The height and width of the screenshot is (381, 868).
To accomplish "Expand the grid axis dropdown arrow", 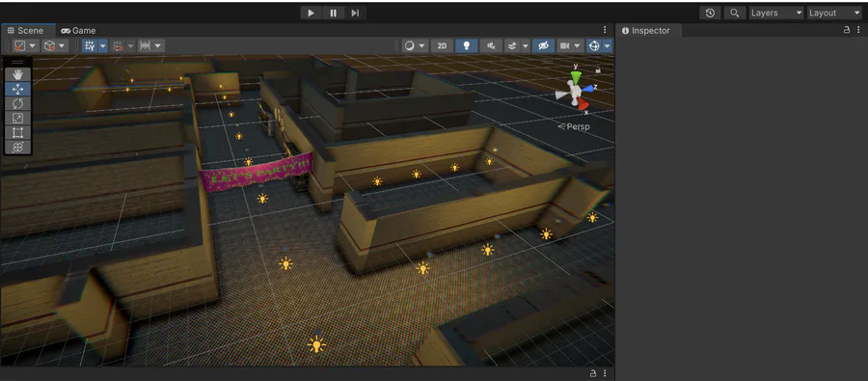I will coord(103,46).
